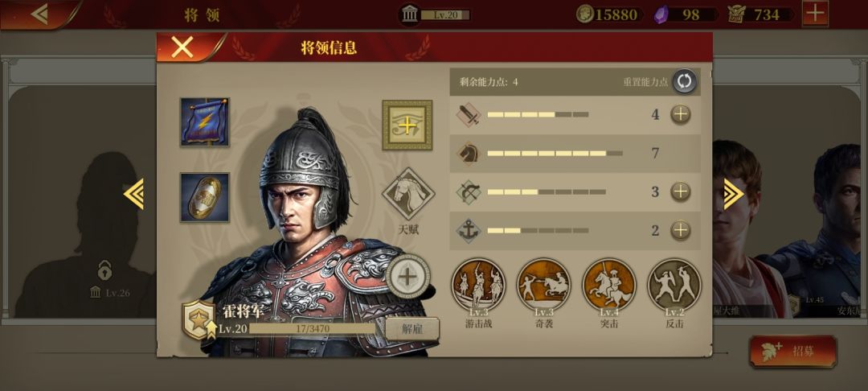Screen dimensions: 868x391
Task: Reset ability points with the refresh icon
Action: 685,81
